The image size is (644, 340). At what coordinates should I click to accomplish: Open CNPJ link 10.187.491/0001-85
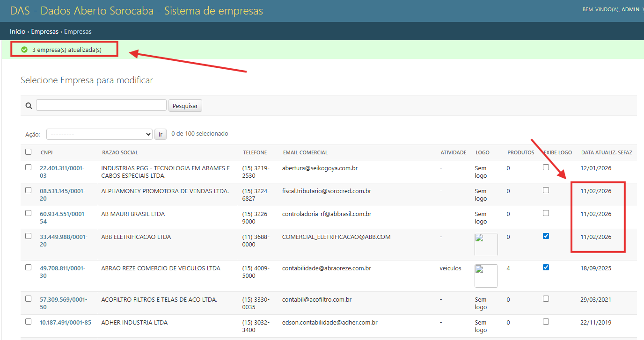pos(65,322)
